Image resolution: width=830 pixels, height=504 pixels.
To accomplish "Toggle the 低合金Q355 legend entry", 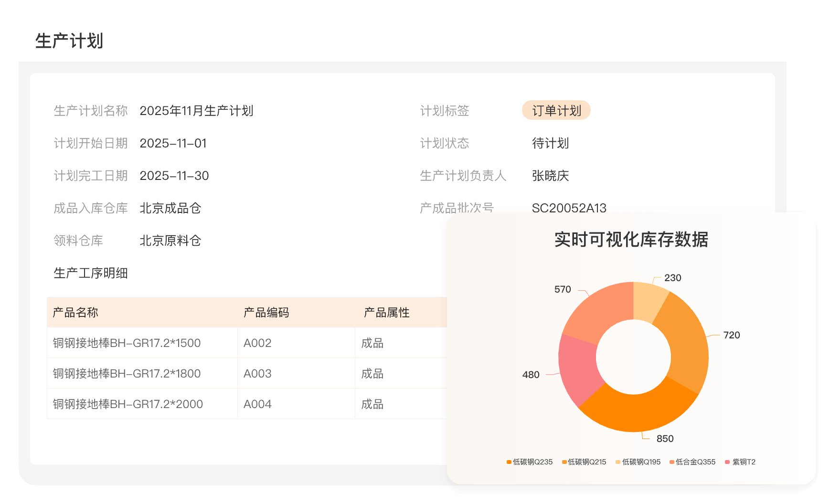I will (x=692, y=462).
